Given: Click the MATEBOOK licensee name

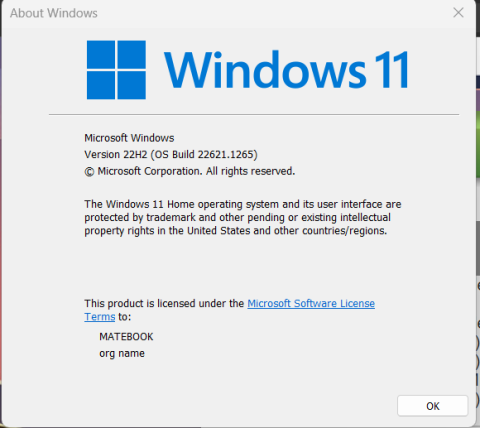Looking at the screenshot, I should point(126,337).
